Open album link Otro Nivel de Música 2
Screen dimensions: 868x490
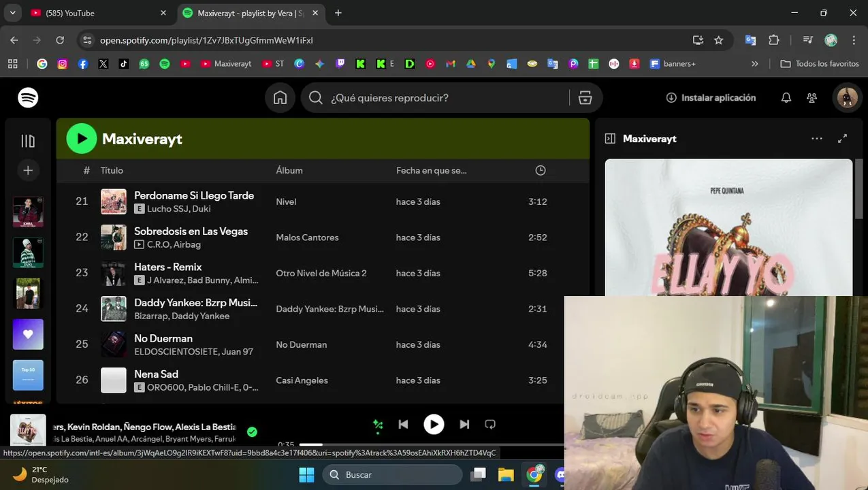point(321,273)
